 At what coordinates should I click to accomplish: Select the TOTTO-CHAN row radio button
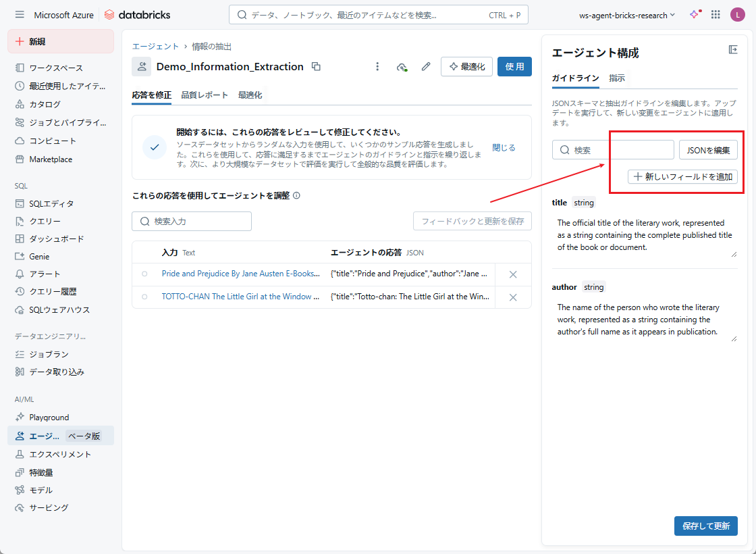point(144,297)
